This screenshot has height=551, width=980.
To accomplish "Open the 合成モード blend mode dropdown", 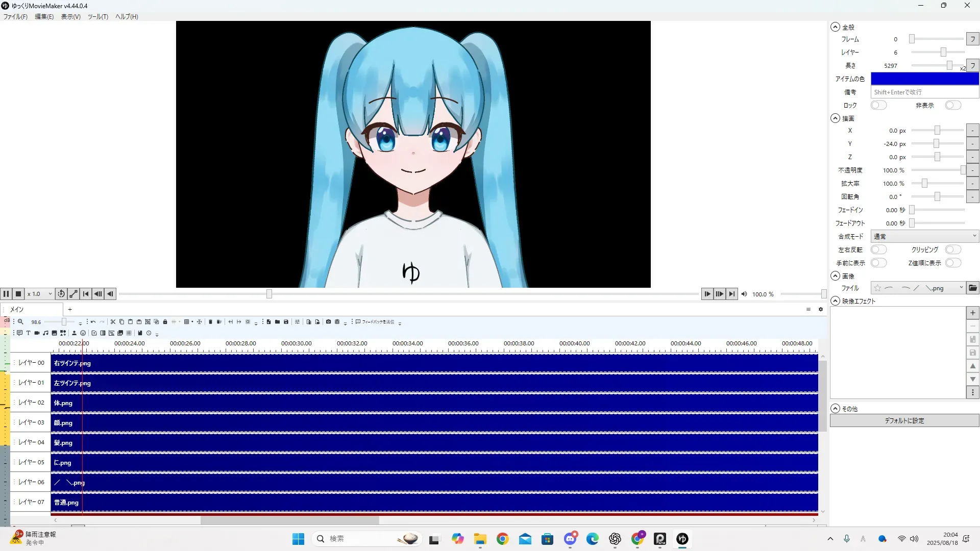I will click(x=924, y=236).
